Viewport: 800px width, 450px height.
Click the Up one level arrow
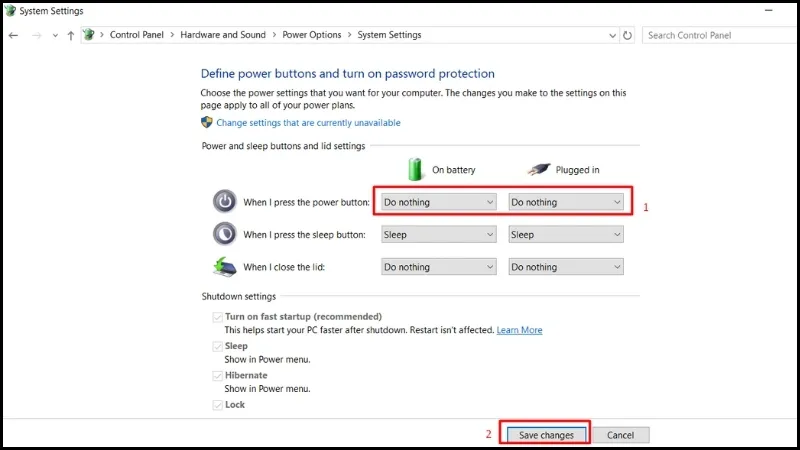[x=70, y=35]
